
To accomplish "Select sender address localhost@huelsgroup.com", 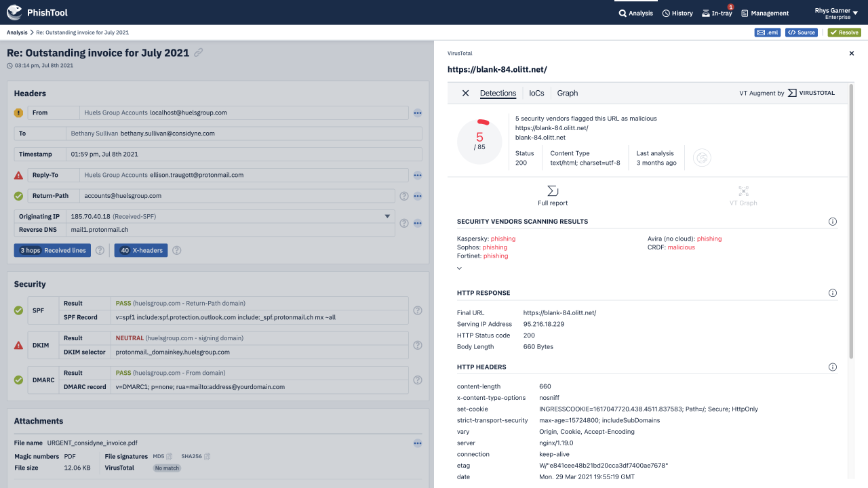I will point(189,113).
